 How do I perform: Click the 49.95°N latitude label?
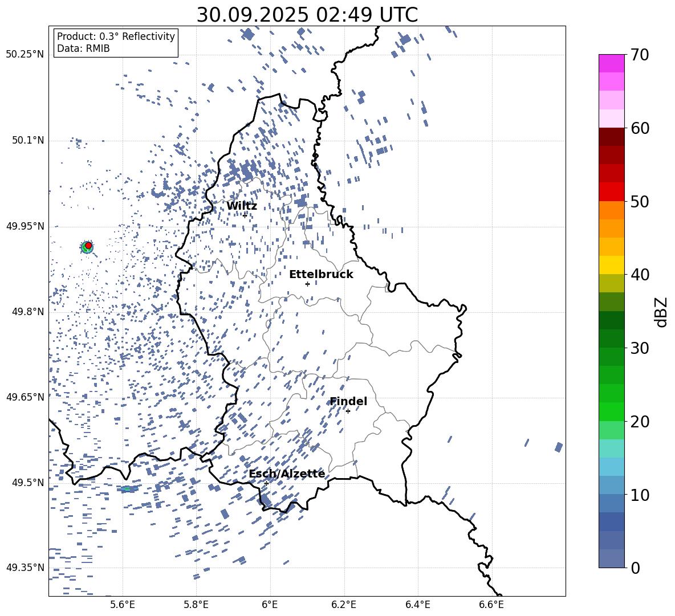pos(25,226)
